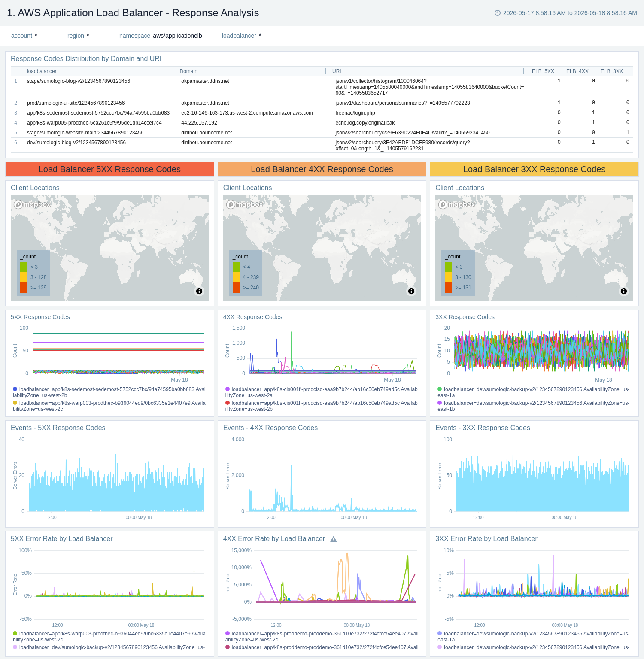
Task: Click red '>= 131' swatch in 3XX map legend
Action: tap(448, 288)
